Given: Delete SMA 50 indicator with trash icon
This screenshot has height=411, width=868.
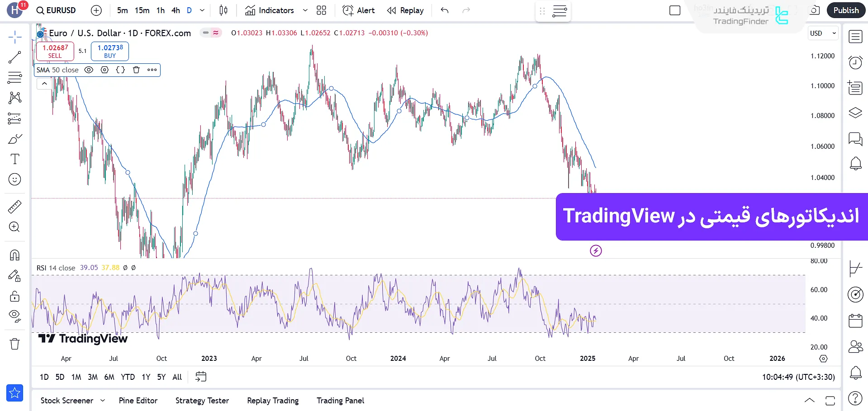Looking at the screenshot, I should pos(136,70).
